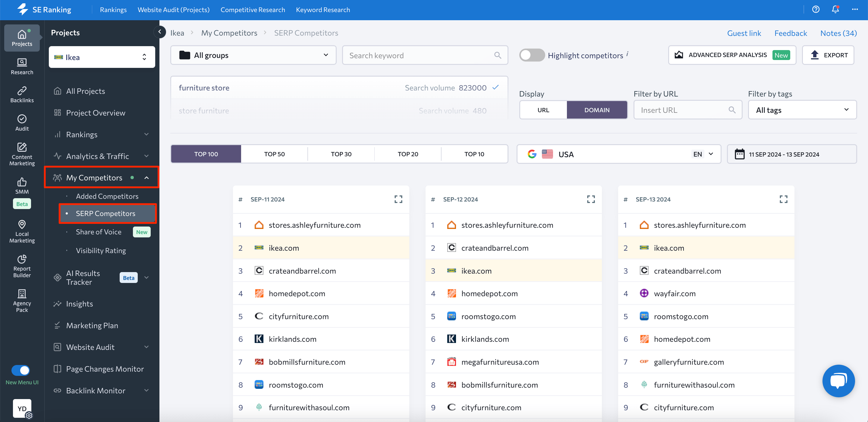Click the calendar icon in date range
Image resolution: width=868 pixels, height=422 pixels.
pyautogui.click(x=739, y=154)
